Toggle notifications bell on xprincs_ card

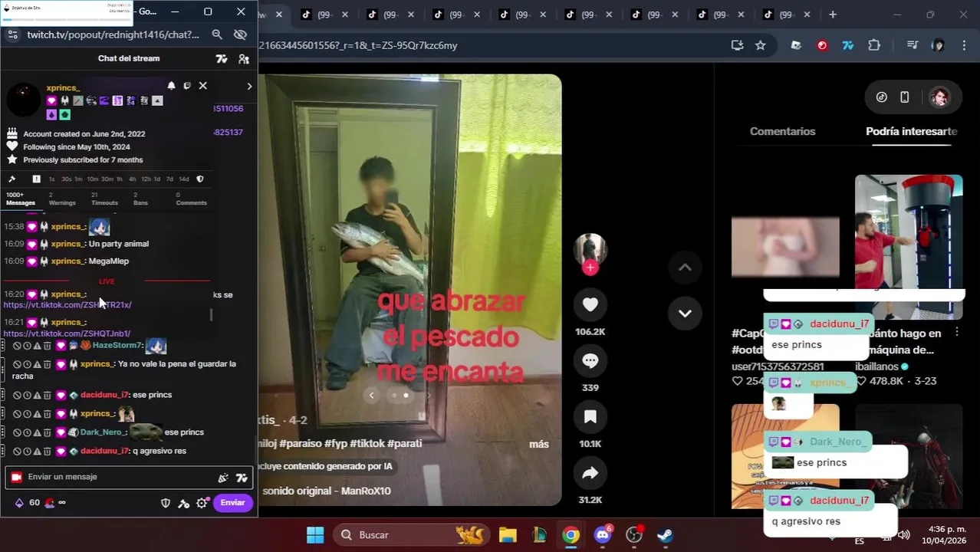tap(172, 86)
